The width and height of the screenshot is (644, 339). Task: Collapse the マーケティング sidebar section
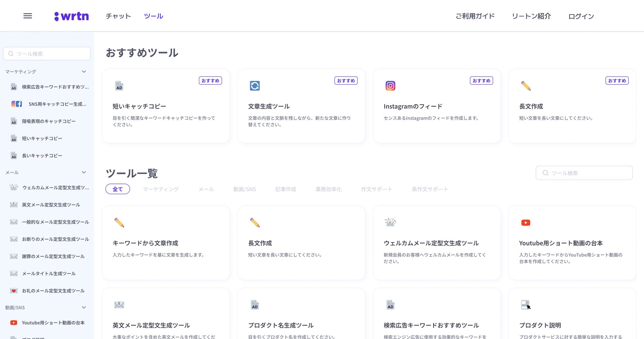point(84,71)
